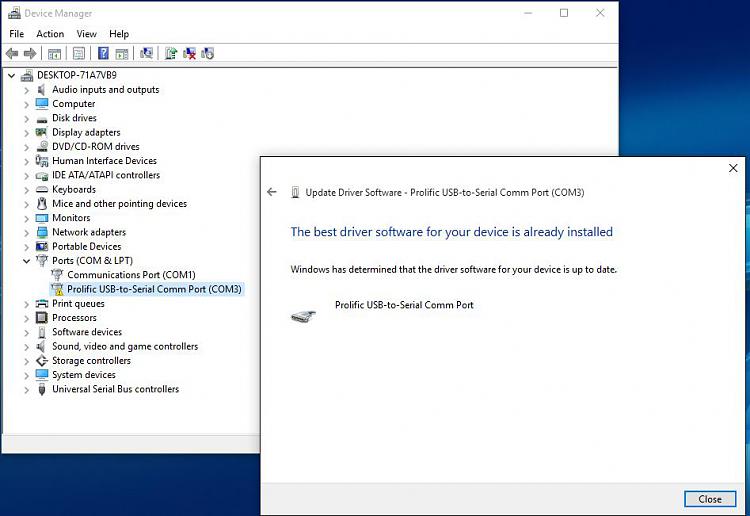
Task: Open the Help menu
Action: [119, 34]
